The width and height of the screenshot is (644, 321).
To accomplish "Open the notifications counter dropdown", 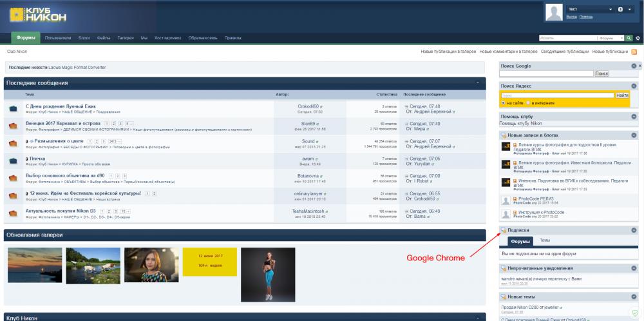I will click(x=625, y=9).
